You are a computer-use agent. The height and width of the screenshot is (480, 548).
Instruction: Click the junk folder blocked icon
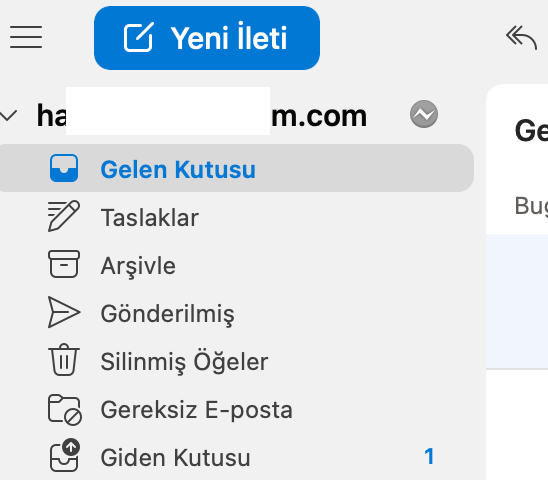pyautogui.click(x=65, y=410)
